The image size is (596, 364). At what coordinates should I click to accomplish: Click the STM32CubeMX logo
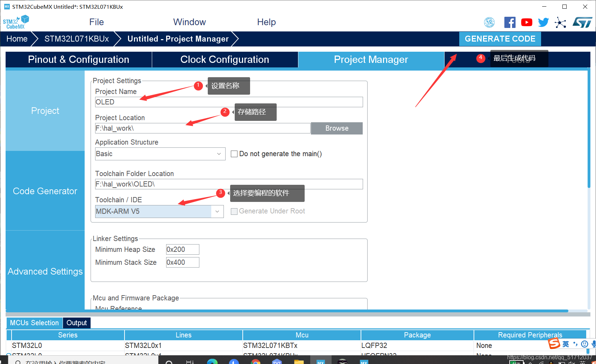point(16,22)
